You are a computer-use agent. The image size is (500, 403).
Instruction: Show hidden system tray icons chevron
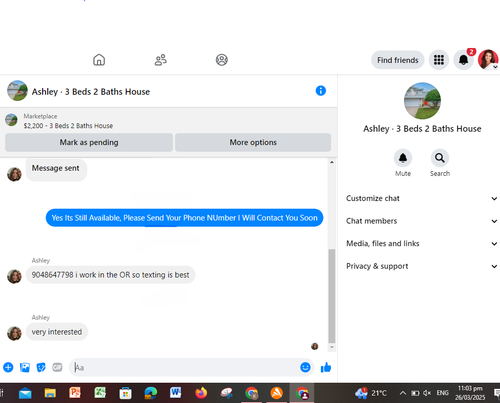pyautogui.click(x=403, y=393)
